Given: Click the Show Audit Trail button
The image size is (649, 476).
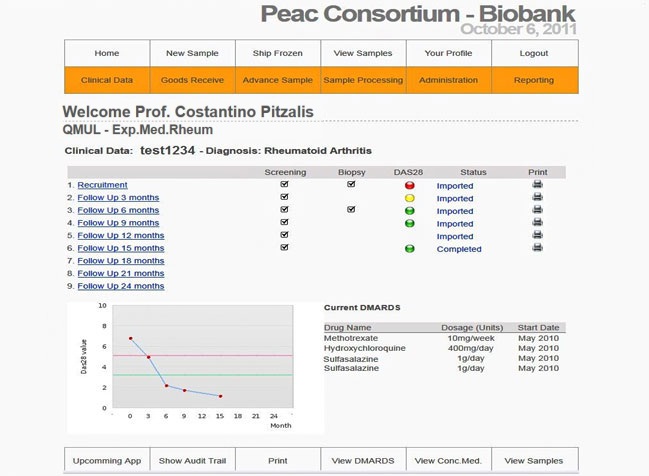Looking at the screenshot, I should coord(193,461).
